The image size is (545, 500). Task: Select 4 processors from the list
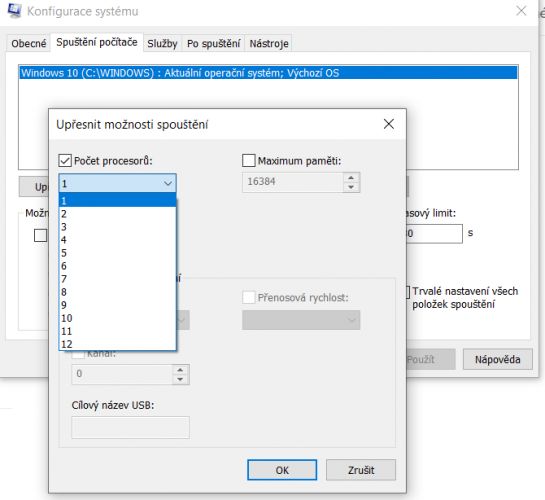click(118, 240)
